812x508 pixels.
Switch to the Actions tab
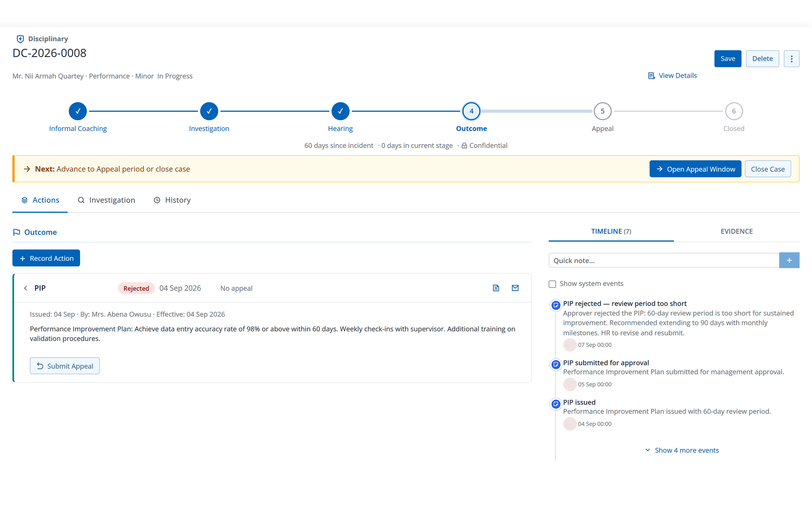[x=40, y=200]
